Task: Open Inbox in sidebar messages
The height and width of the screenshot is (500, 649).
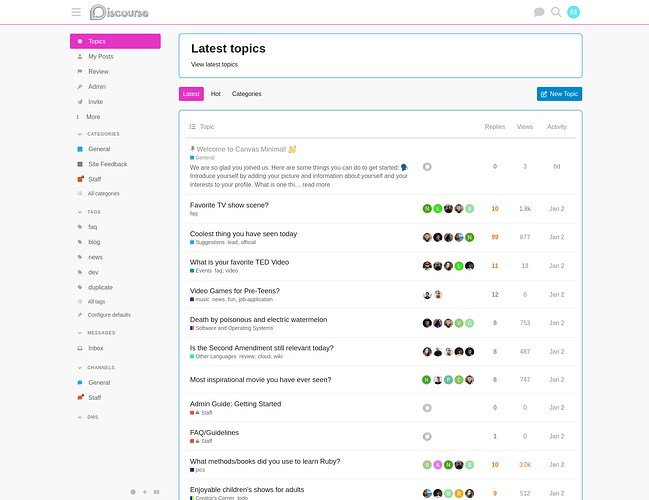Action: [x=96, y=348]
